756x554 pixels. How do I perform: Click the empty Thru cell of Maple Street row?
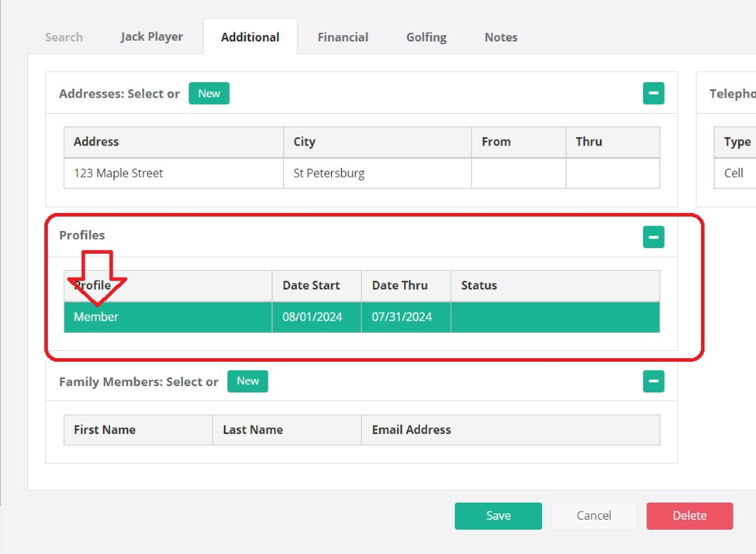(613, 173)
